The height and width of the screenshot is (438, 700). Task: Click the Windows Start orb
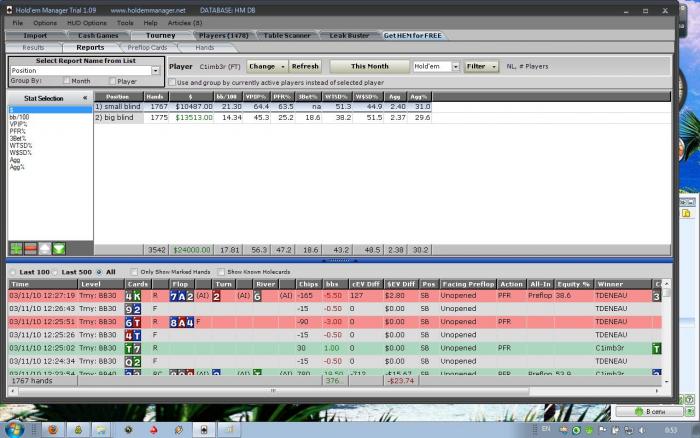[15, 430]
